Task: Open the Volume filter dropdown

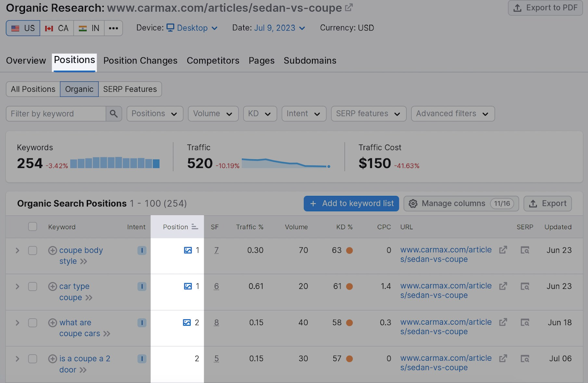Action: (213, 114)
